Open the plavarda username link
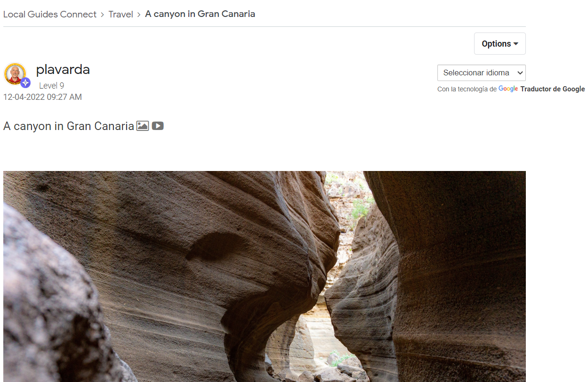This screenshot has height=382, width=588. coord(63,70)
